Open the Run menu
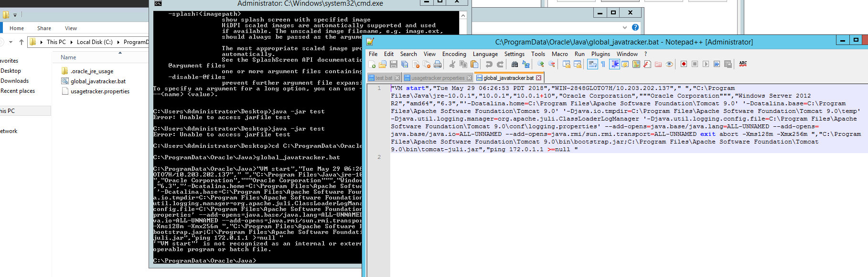This screenshot has width=868, height=277. click(x=579, y=54)
